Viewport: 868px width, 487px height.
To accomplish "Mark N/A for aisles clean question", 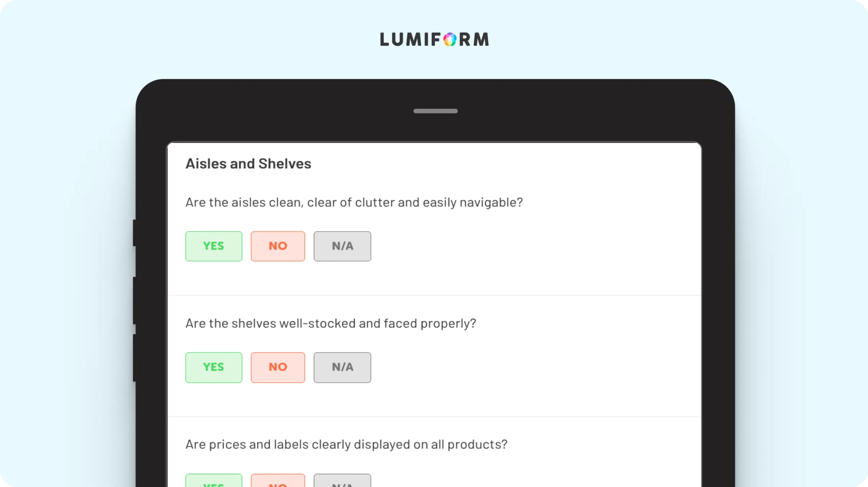I will pyautogui.click(x=342, y=246).
